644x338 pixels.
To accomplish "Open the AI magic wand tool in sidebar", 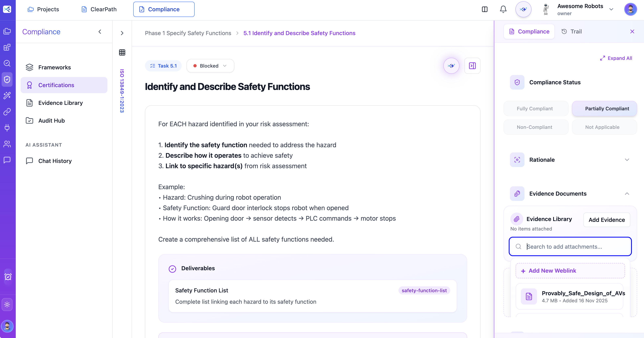I will [x=7, y=95].
